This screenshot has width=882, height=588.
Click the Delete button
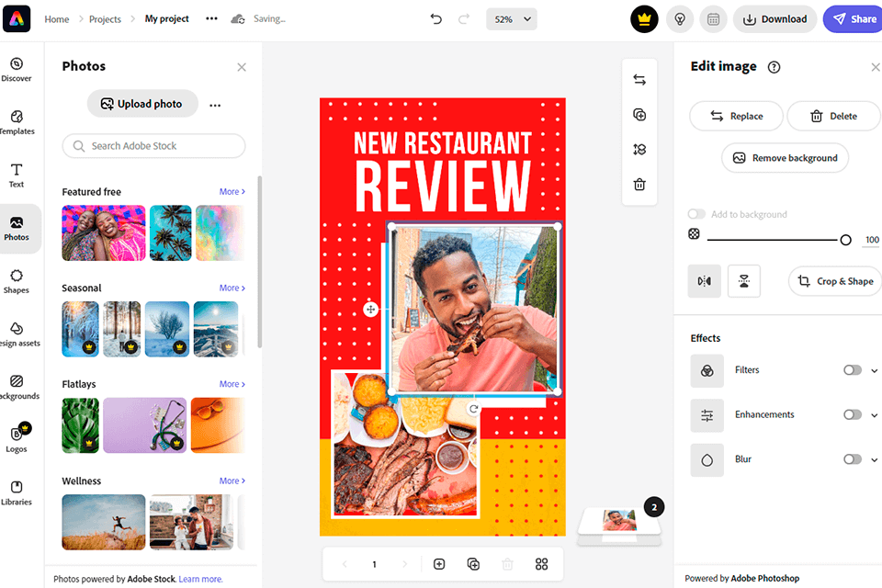pos(833,116)
